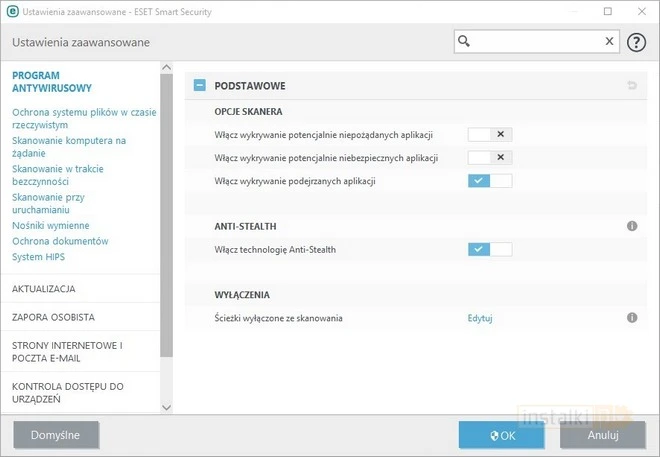Viewport: 660px width, 457px height.
Task: Enable detection of potentially unsafe applications
Action: coord(490,157)
